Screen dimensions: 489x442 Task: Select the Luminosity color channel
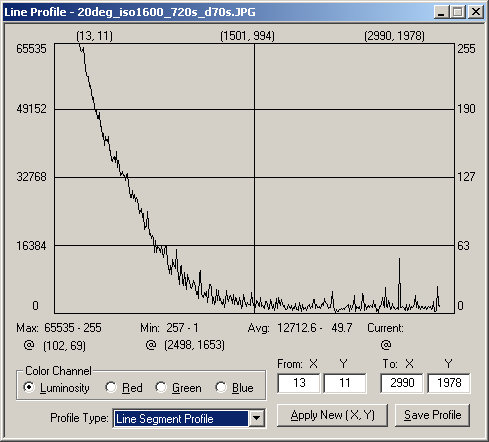[57, 388]
